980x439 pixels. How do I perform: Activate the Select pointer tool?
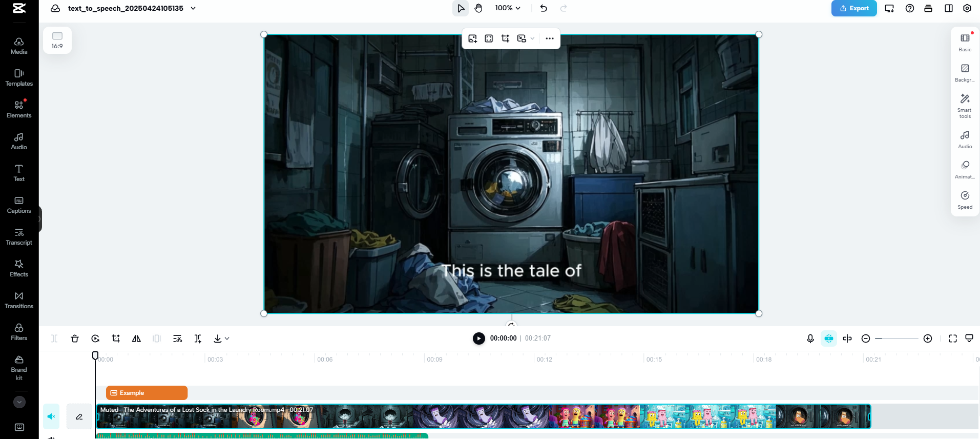461,8
